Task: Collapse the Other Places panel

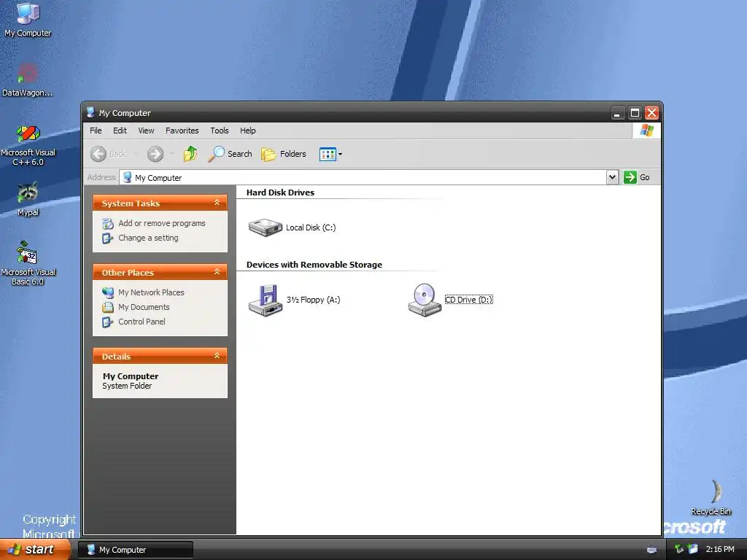Action: pos(217,272)
